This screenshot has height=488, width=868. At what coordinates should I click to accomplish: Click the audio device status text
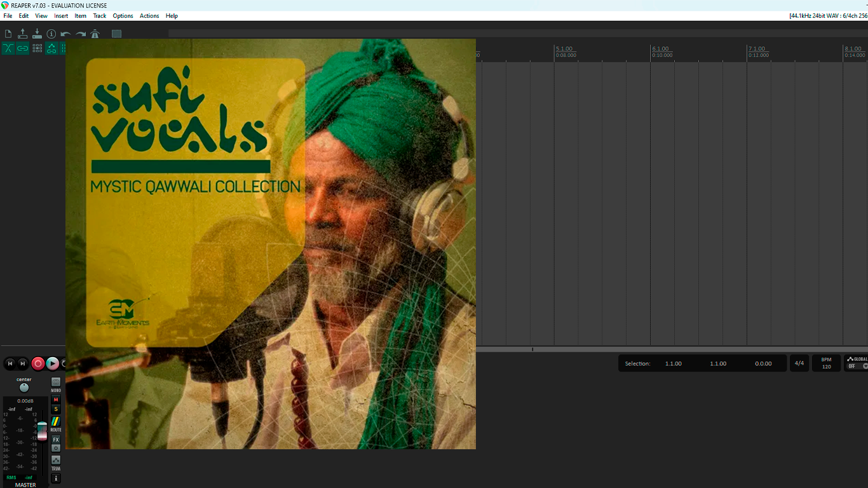828,16
